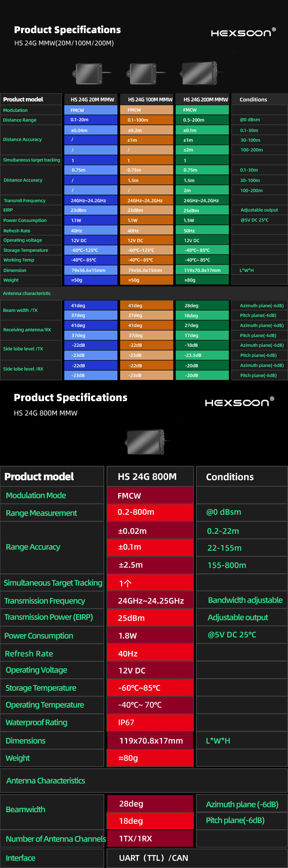
Task: Click the Hexsoon logo beside the 800M heading
Action: coord(239,402)
